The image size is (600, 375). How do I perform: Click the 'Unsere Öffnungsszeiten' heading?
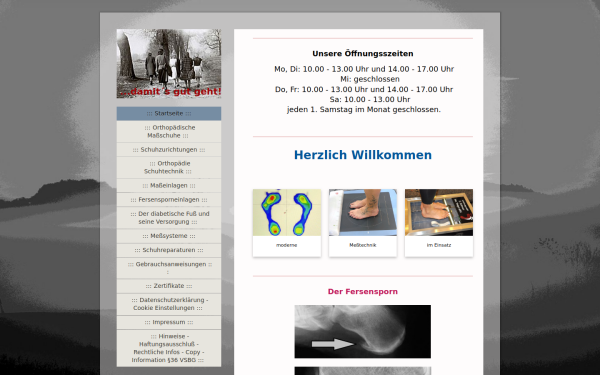(363, 54)
